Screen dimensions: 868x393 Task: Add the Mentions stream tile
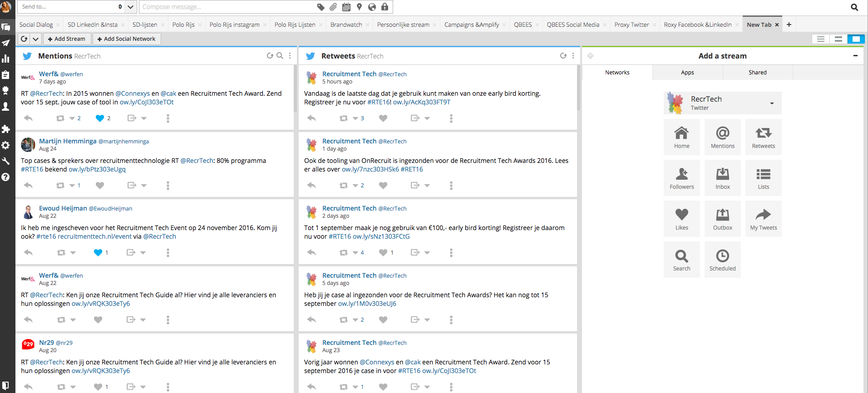click(x=722, y=137)
